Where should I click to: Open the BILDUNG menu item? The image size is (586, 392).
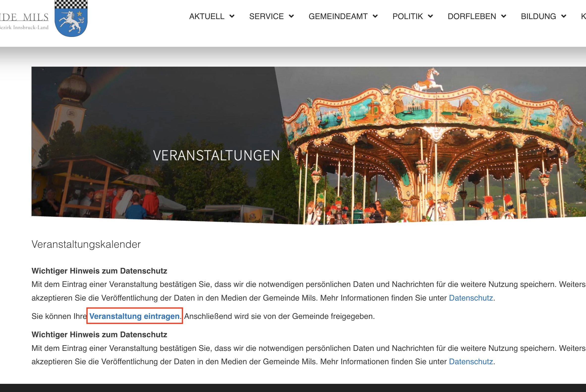pyautogui.click(x=538, y=16)
